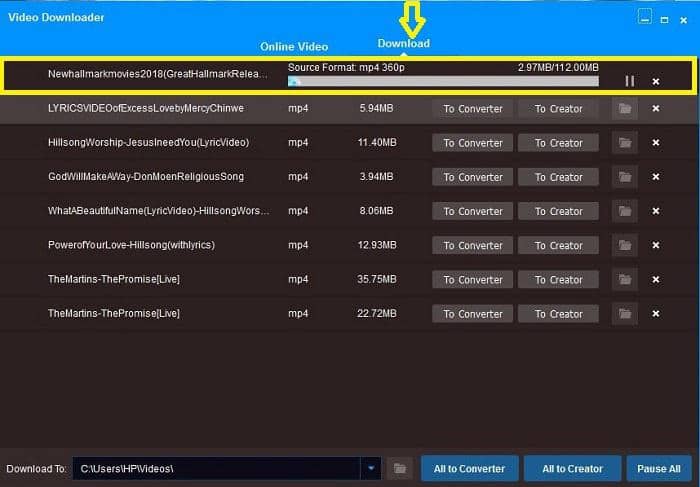This screenshot has width=700, height=487.
Task: Send 22.72MB TheMartins video to Creator
Action: [x=558, y=314]
